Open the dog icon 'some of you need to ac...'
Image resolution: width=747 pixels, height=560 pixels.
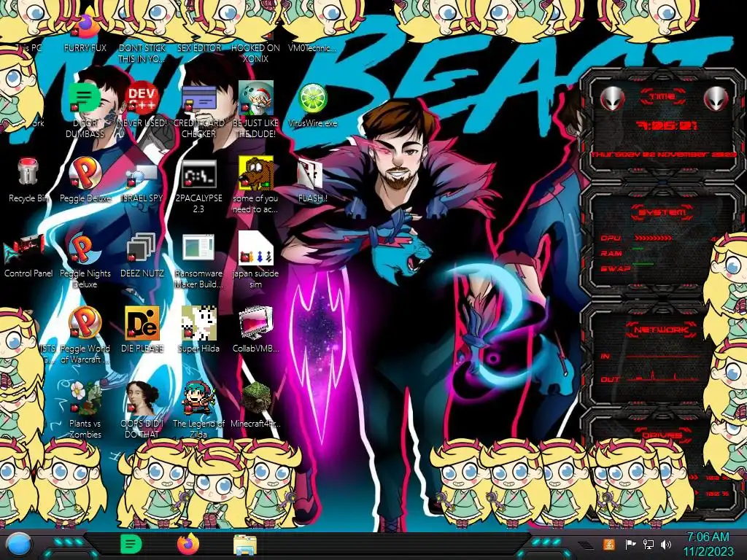pos(256,172)
